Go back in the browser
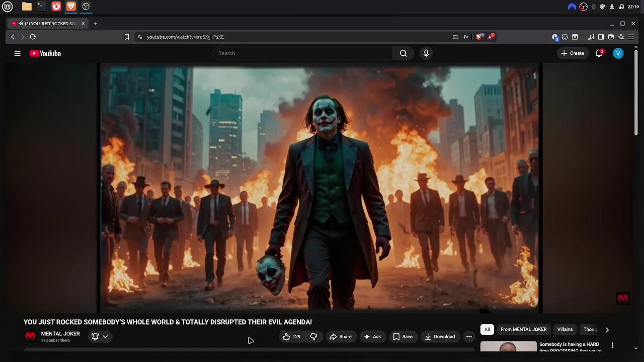 [13, 37]
